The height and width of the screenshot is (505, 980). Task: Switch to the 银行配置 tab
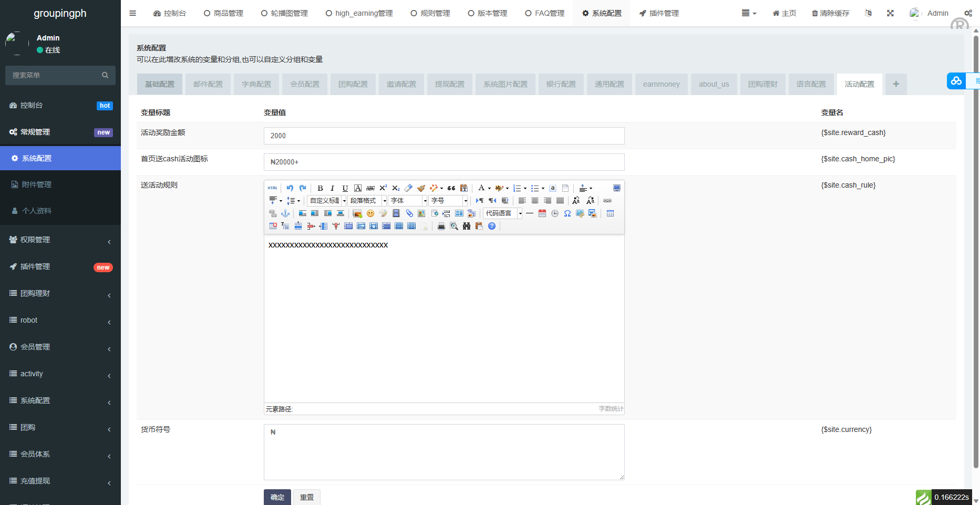[x=561, y=84]
